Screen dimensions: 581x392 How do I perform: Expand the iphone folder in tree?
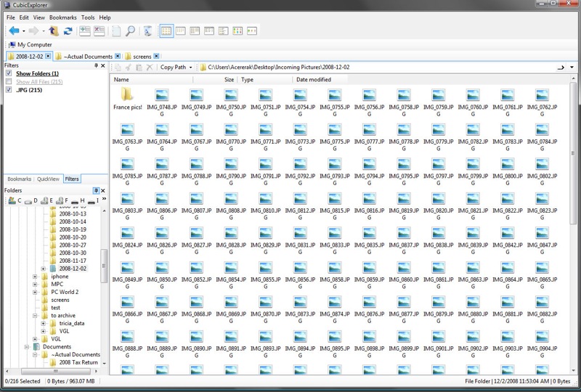click(35, 277)
